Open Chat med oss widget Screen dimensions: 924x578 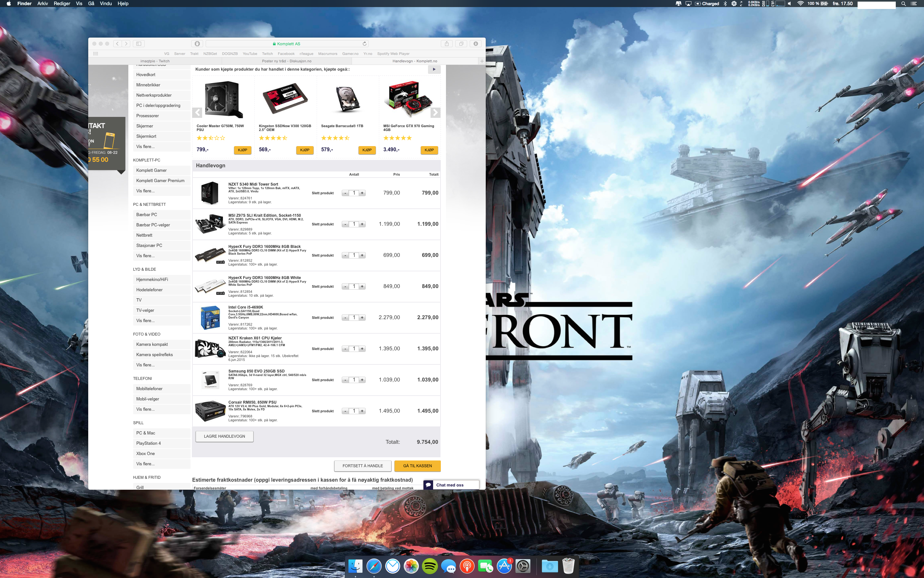[x=451, y=485]
